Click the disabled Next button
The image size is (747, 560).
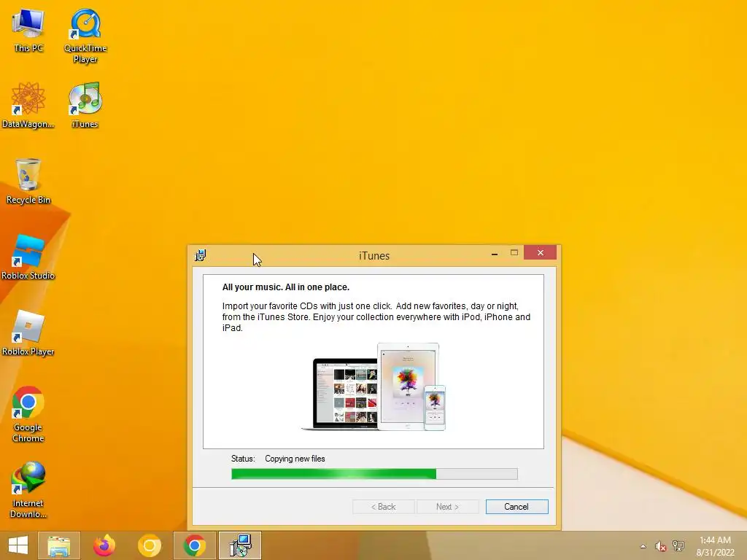coord(447,507)
